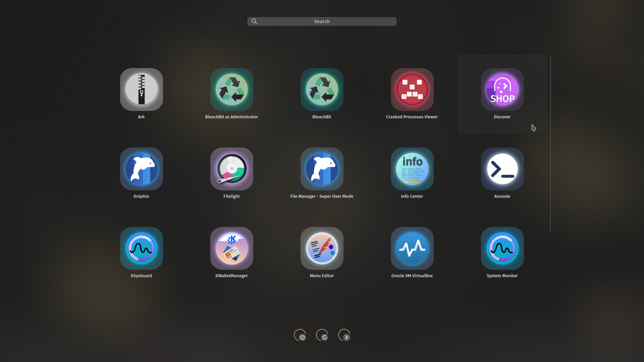Open the KSysGuard icon
Screen dimensions: 644x362
click(x=141, y=248)
